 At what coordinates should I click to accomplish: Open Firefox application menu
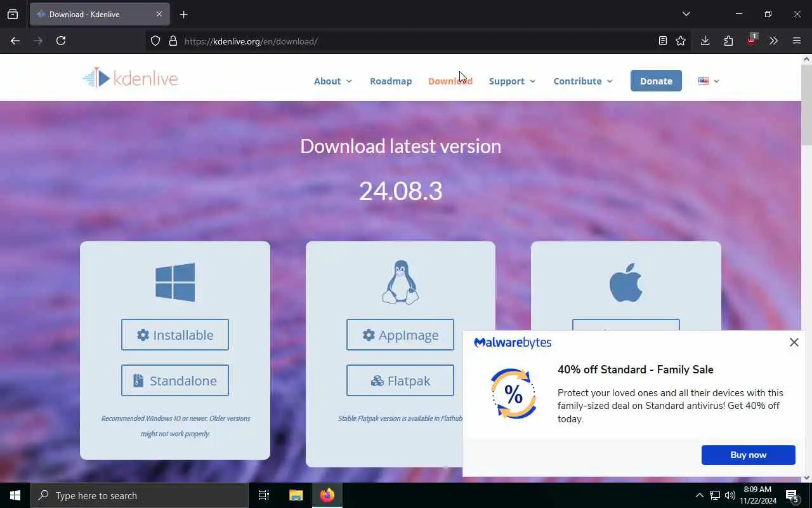coord(797,41)
